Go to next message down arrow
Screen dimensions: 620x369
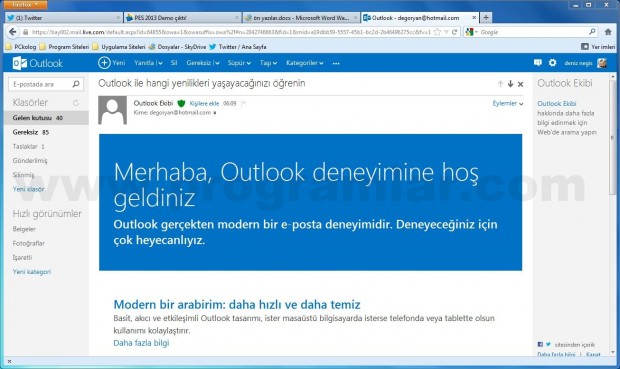point(510,84)
